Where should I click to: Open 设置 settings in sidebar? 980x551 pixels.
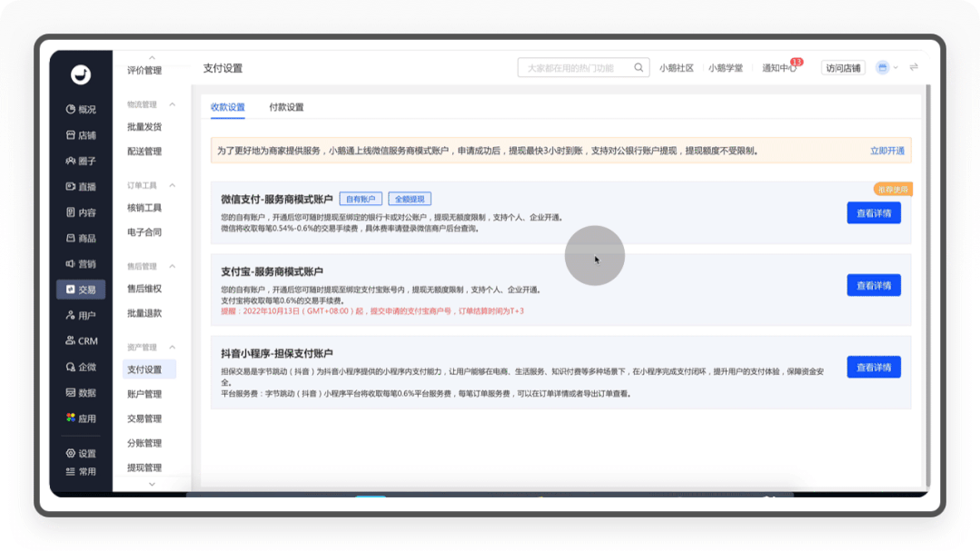(81, 454)
